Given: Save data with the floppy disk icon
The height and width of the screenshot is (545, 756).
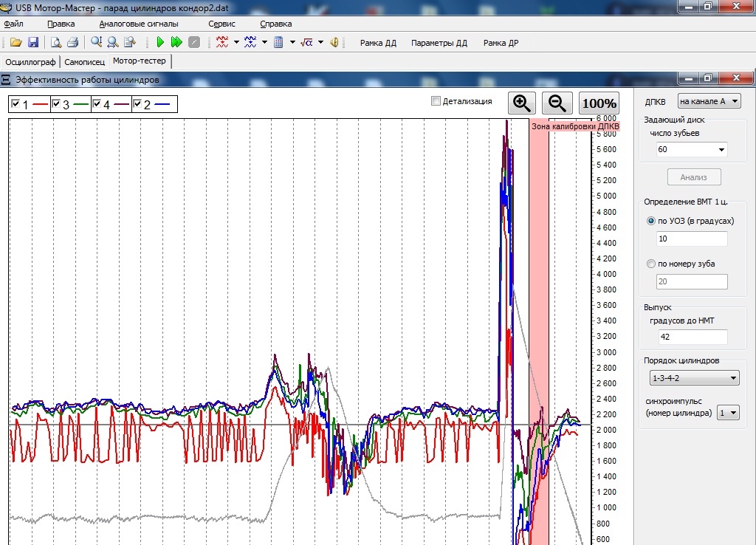Looking at the screenshot, I should tap(32, 42).
